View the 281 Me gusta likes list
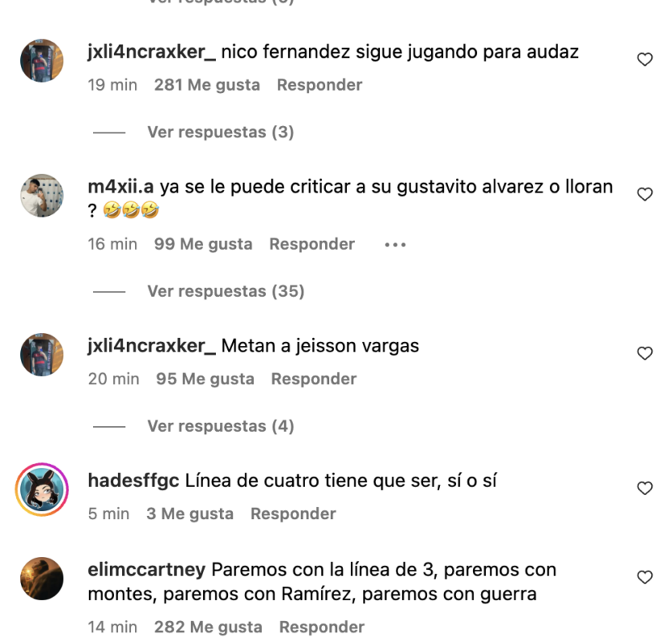This screenshot has height=642, width=672. point(207,85)
